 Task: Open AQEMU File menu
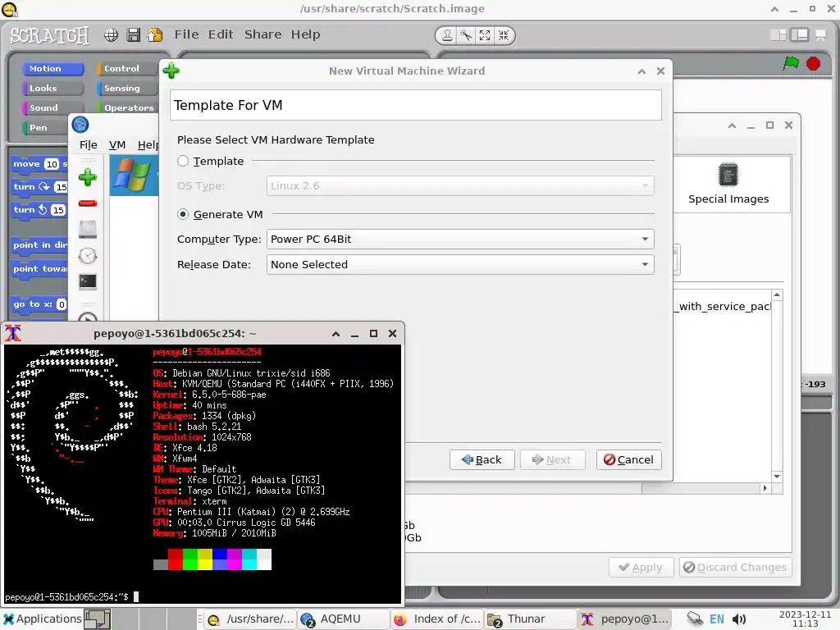pyautogui.click(x=89, y=144)
